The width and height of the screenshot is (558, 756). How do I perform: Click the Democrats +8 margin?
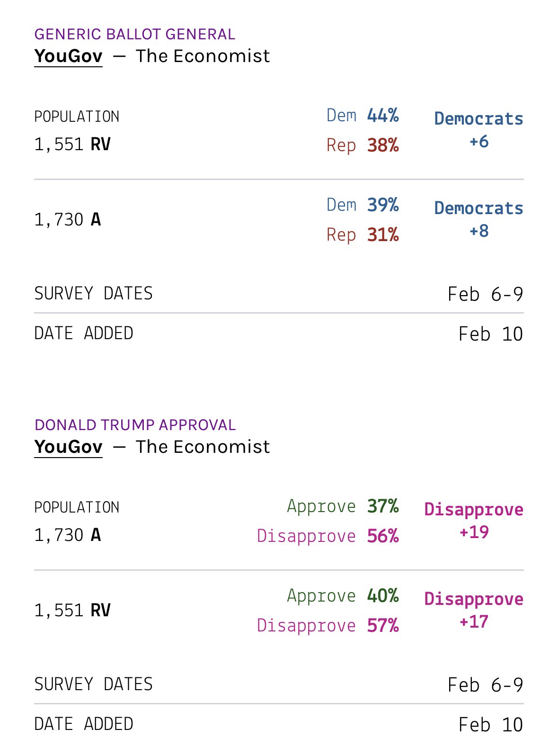(x=478, y=219)
